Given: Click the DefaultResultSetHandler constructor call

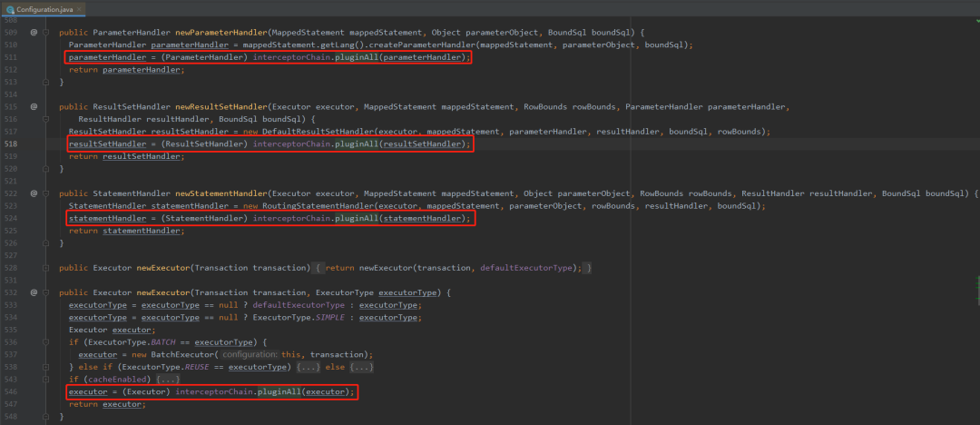Looking at the screenshot, I should [317, 132].
